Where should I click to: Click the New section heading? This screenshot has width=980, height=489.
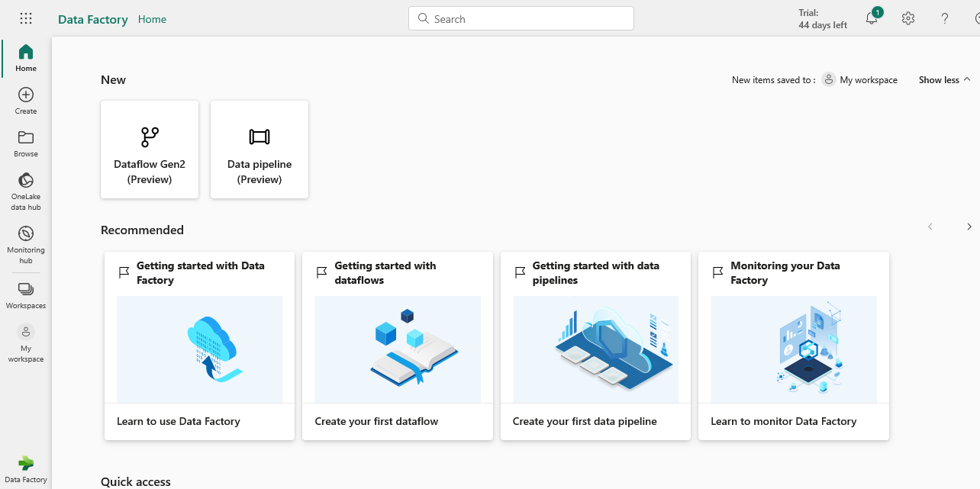click(x=113, y=80)
